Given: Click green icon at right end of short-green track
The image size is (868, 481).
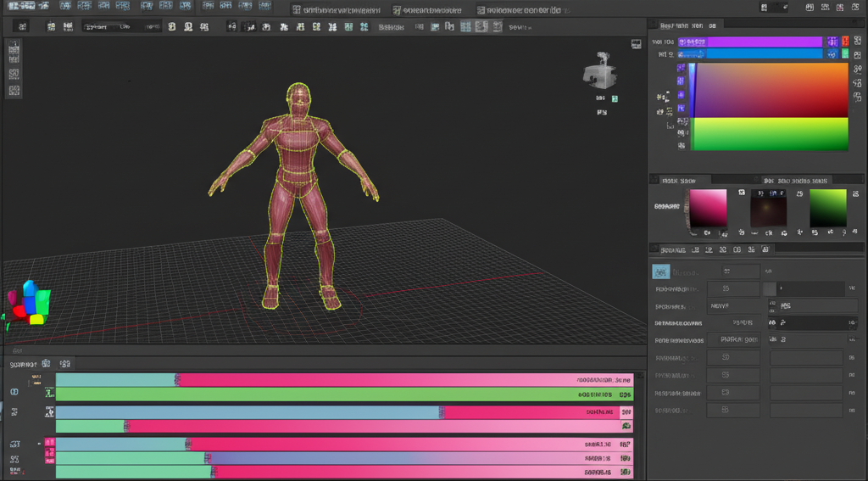Looking at the screenshot, I should click(626, 426).
